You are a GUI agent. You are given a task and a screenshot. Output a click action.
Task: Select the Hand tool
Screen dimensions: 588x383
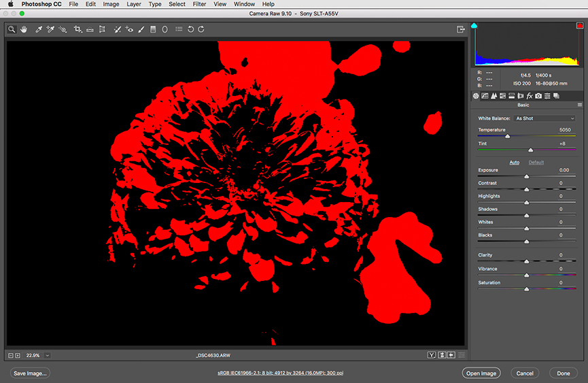coord(24,29)
